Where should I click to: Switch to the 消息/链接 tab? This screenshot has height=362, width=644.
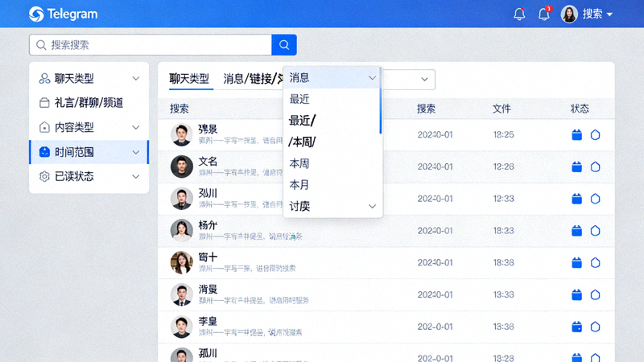point(253,78)
